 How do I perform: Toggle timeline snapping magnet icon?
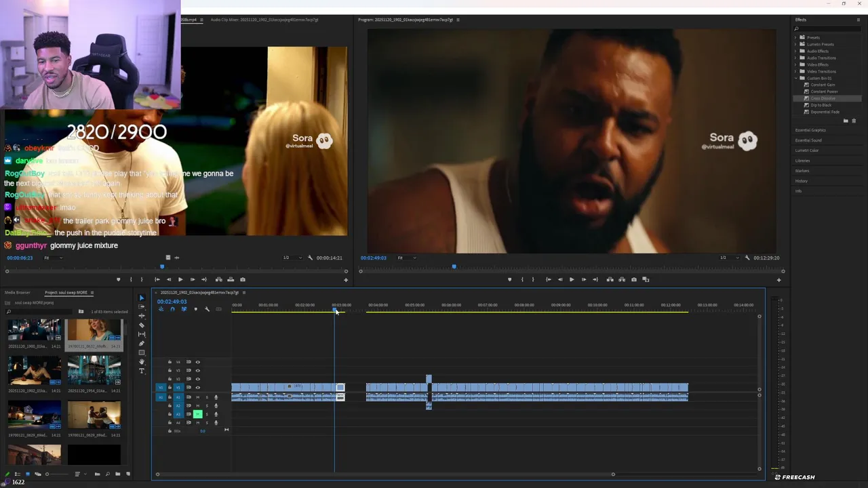[x=172, y=309]
